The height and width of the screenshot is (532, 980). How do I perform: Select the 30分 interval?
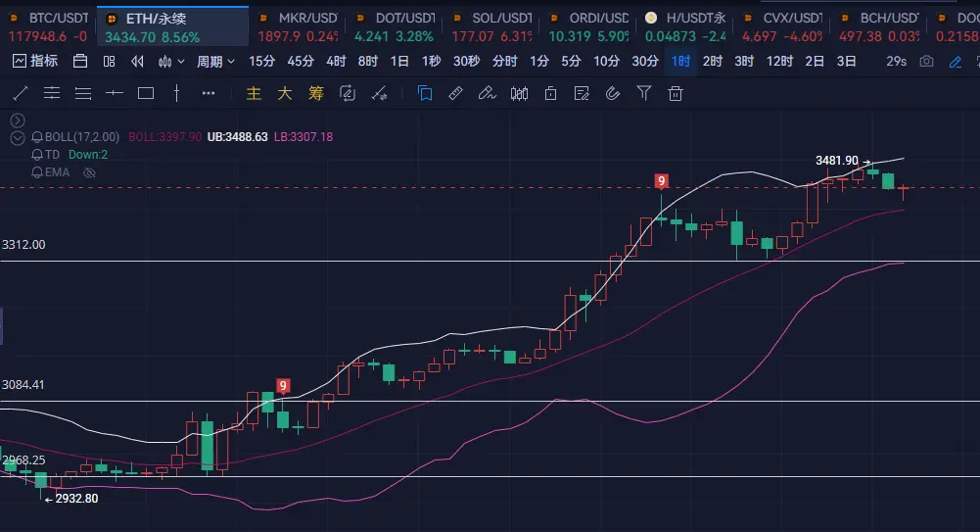click(645, 62)
